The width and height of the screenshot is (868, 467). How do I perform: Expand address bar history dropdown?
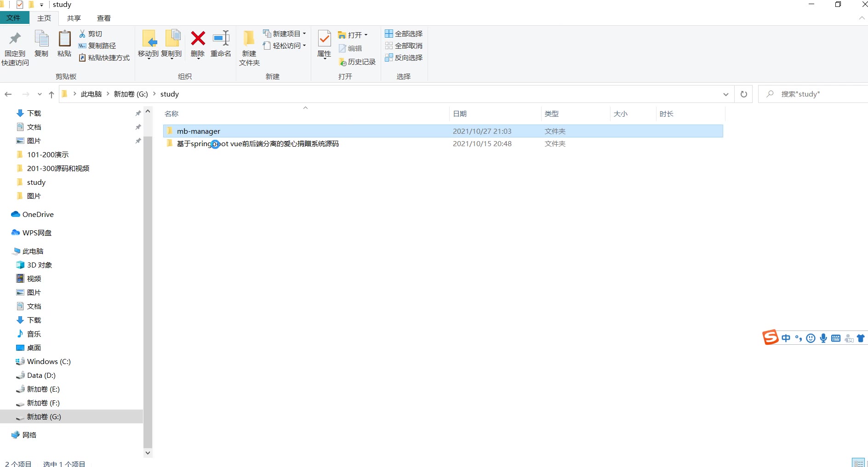point(726,94)
